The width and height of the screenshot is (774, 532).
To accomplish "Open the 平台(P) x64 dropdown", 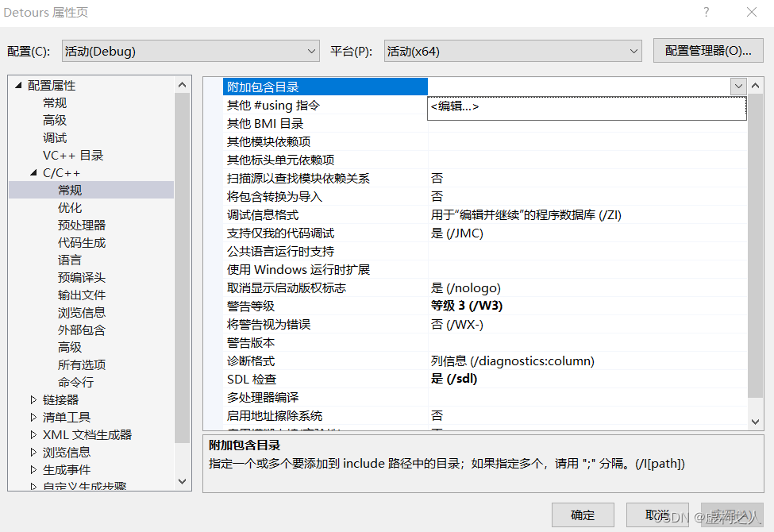I will click(513, 51).
